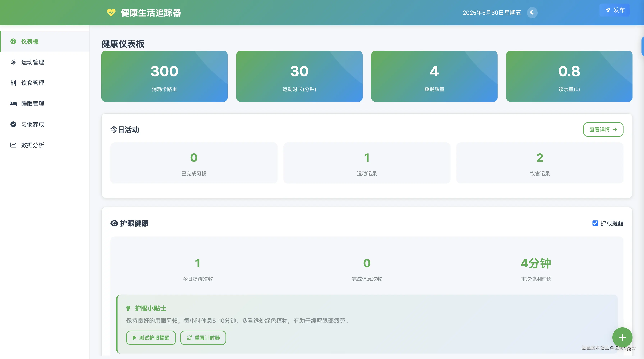Click the 300 消耗卡路里 stat card
Screen dimensions: 644x359
[x=164, y=76]
